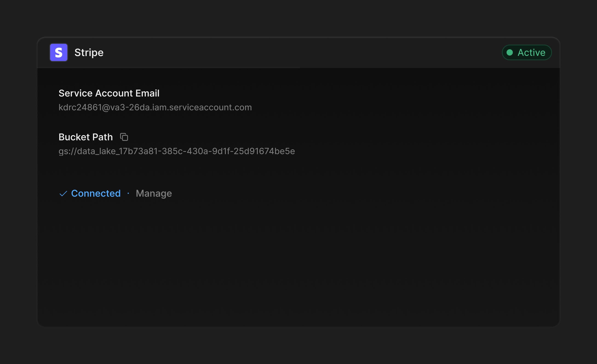The width and height of the screenshot is (597, 364).
Task: Select the Stripe title in the header bar
Action: [89, 52]
